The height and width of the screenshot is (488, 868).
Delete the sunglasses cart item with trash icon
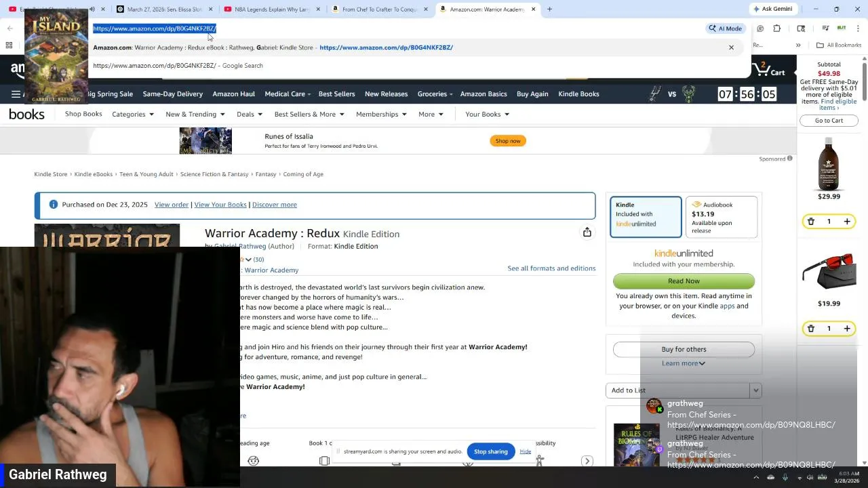click(810, 329)
